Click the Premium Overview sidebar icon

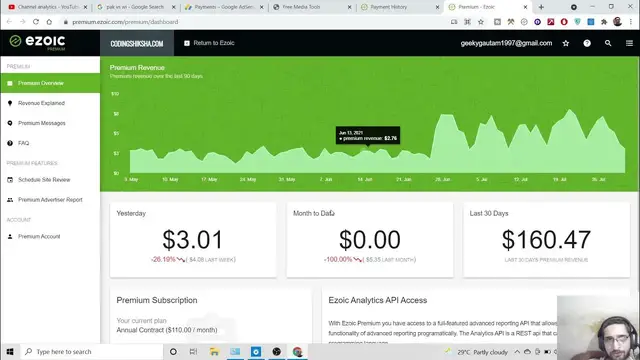pos(10,83)
